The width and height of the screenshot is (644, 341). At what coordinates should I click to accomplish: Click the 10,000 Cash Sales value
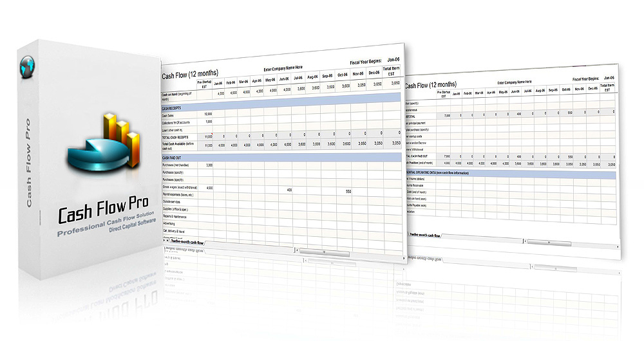[208, 114]
